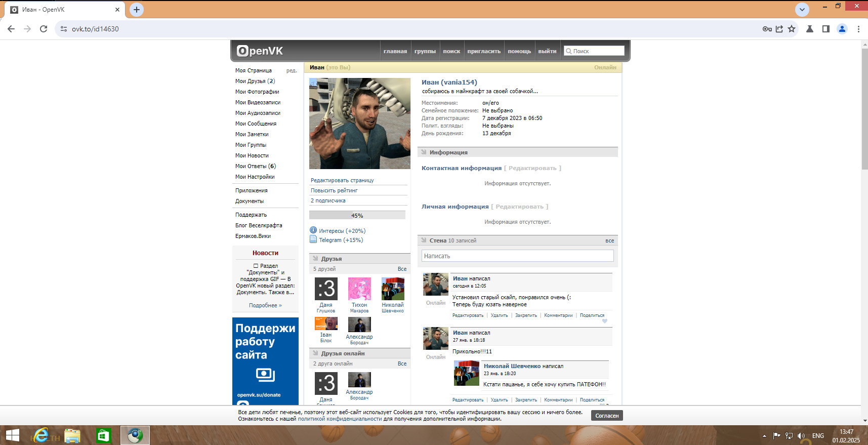Image resolution: width=868 pixels, height=445 pixels.
Task: Open the browser side panel icon
Action: pos(826,29)
